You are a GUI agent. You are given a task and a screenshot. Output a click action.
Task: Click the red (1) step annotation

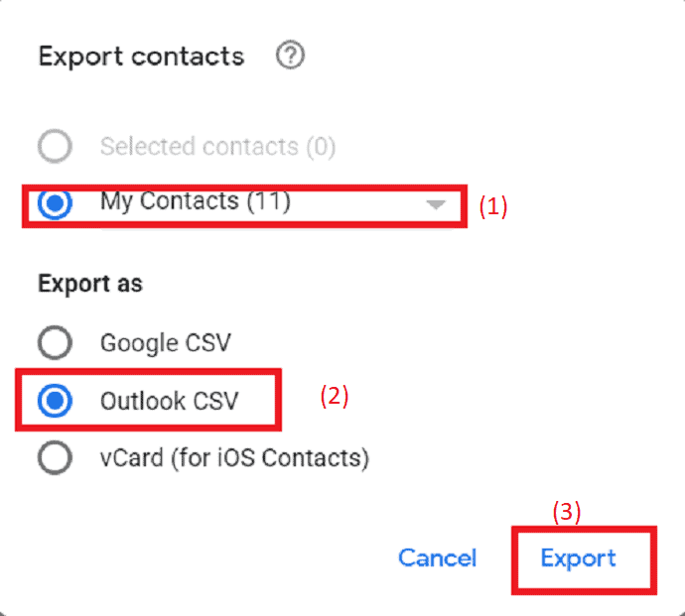(493, 206)
